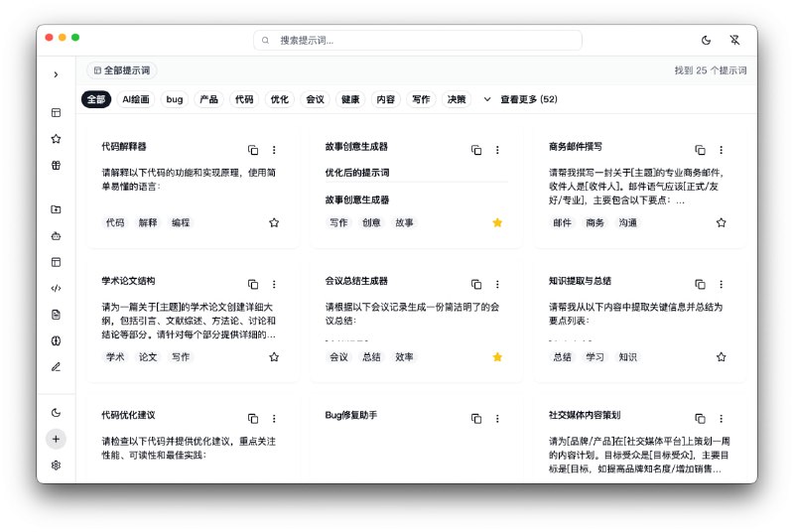Open more options for 商务邮件撰写
Viewport: 794px width, 532px height.
pos(722,150)
